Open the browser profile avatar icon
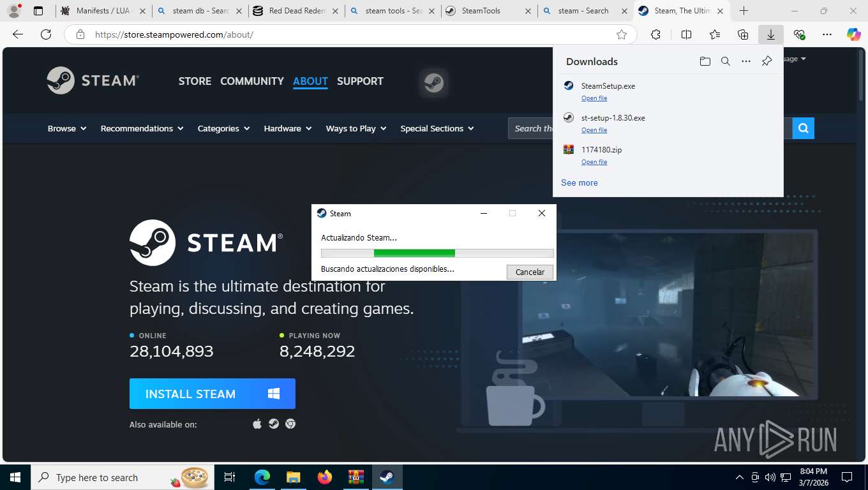868x490 pixels. [x=13, y=11]
